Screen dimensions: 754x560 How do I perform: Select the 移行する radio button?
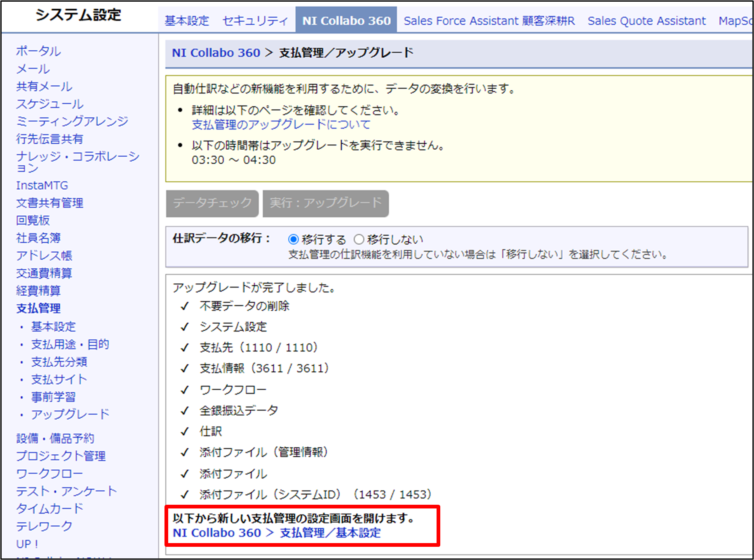click(x=294, y=239)
